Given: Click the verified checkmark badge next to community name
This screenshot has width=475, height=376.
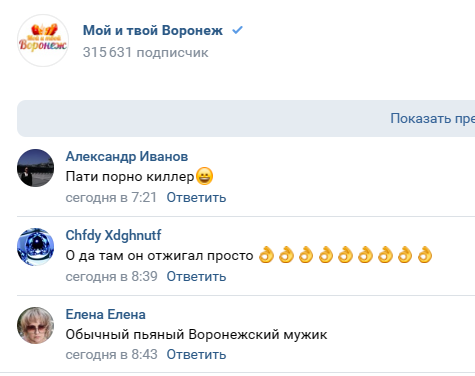Looking at the screenshot, I should [x=238, y=30].
